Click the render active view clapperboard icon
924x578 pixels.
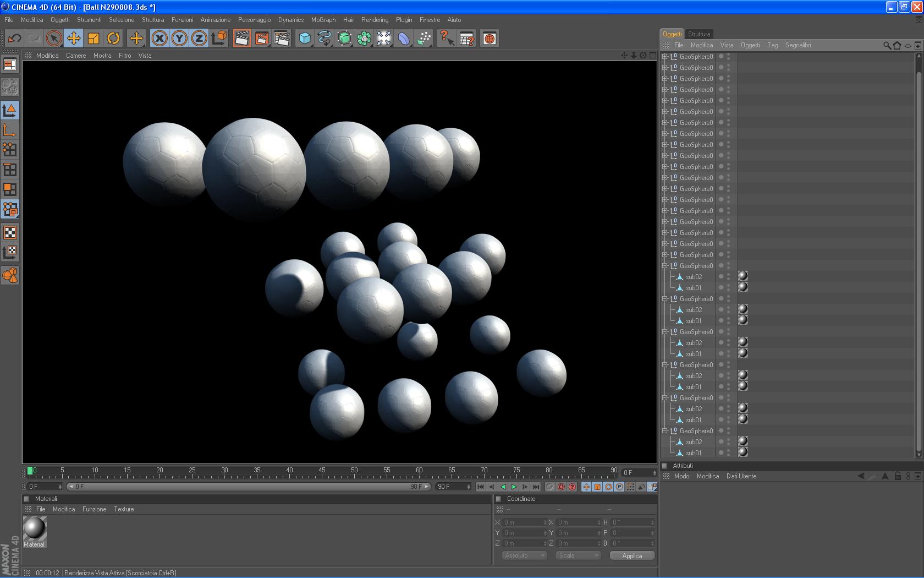coord(241,39)
